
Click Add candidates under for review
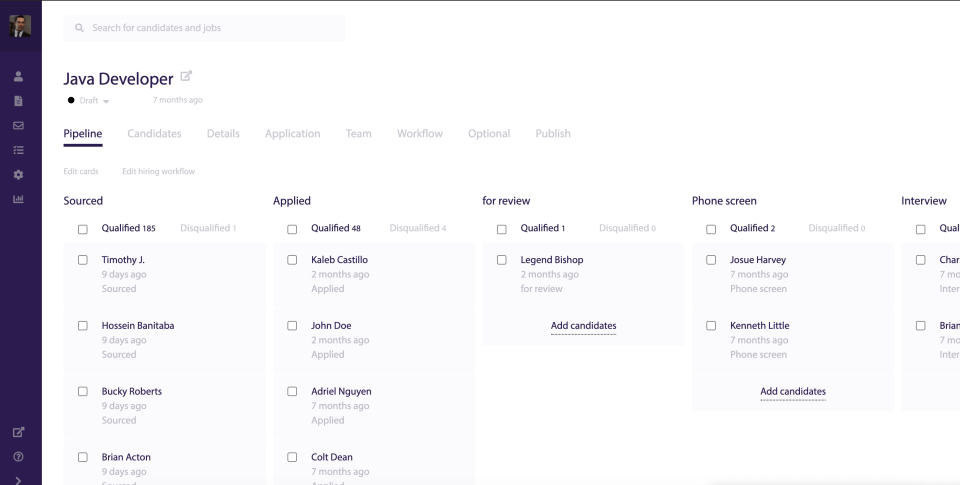click(583, 326)
